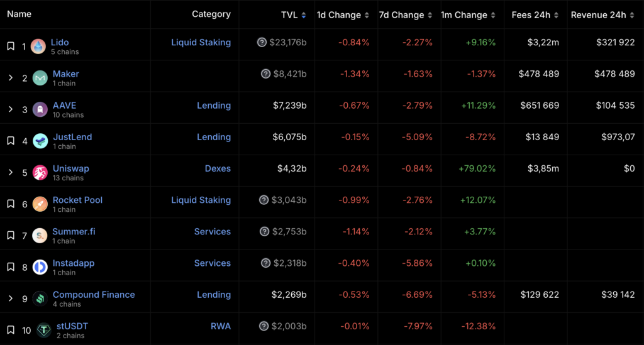Screen dimensions: 644x345
Task: Click the AAVE ghost logo icon
Action: pos(40,109)
